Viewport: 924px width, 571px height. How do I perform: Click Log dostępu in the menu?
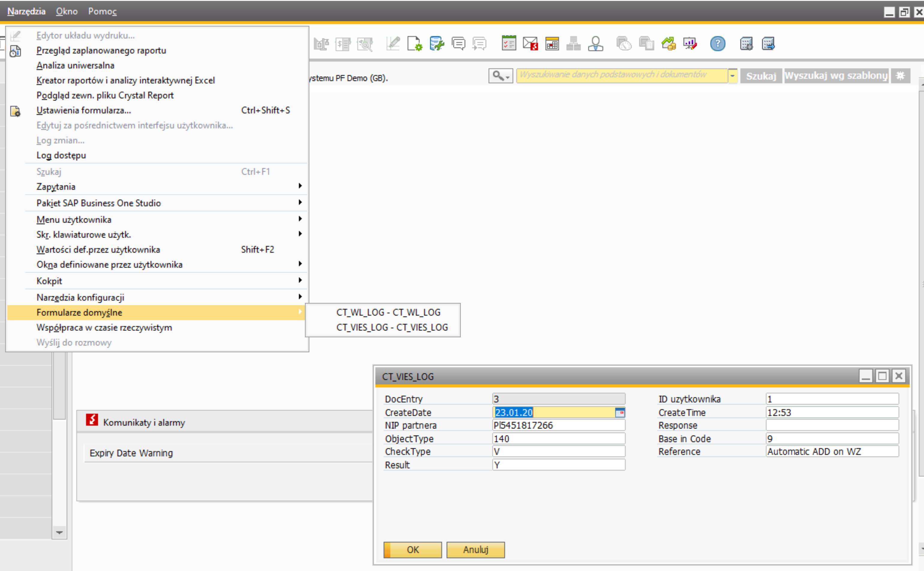pos(61,155)
